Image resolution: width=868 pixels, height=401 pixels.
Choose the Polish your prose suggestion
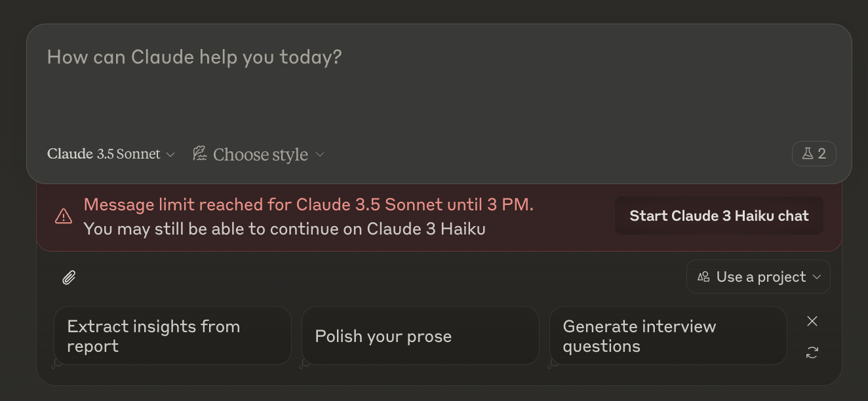[420, 335]
